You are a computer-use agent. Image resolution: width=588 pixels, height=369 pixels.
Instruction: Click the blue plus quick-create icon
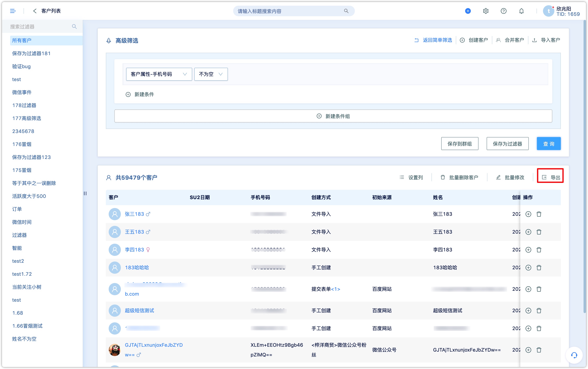pos(468,11)
